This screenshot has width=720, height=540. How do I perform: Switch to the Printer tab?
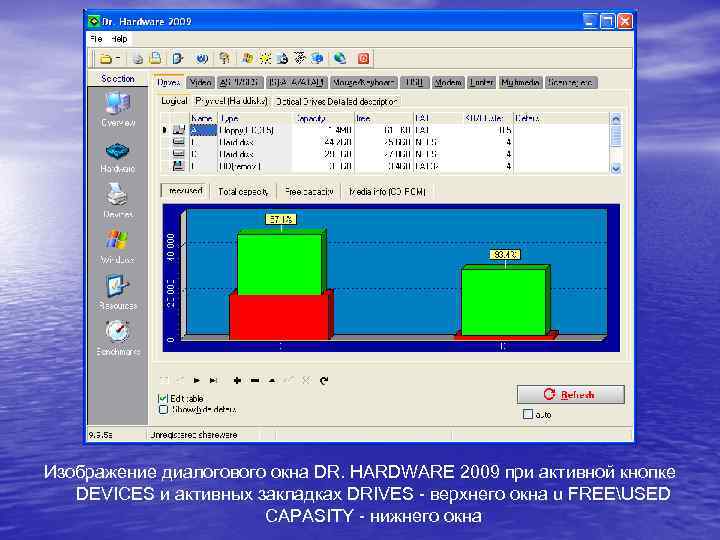(482, 83)
